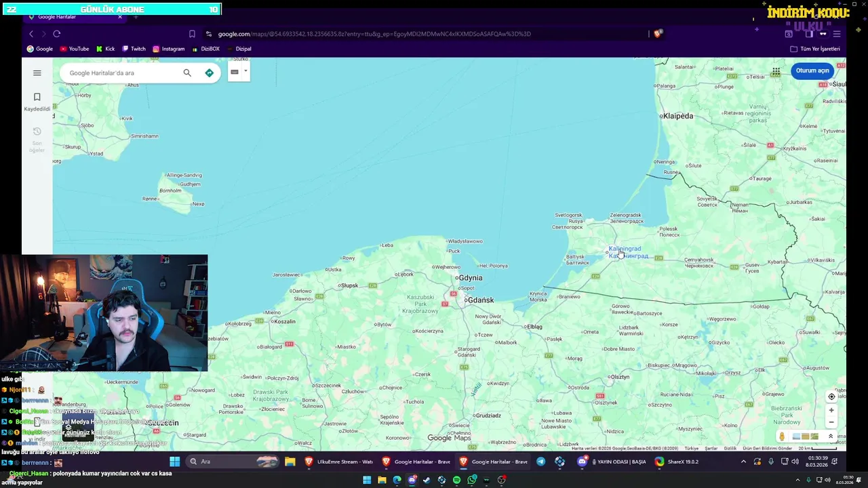Click the Koszalin city label
This screenshot has width=868, height=488.
click(284, 321)
